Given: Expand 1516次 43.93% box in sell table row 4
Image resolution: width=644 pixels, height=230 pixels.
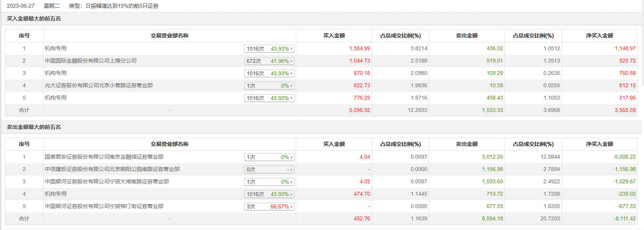Looking at the screenshot, I should coord(269,194).
